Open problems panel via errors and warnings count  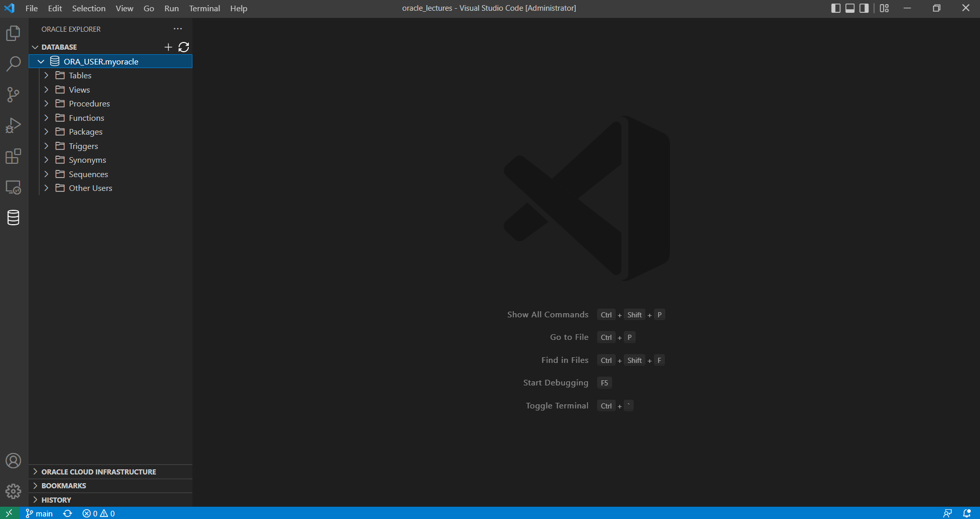point(99,513)
